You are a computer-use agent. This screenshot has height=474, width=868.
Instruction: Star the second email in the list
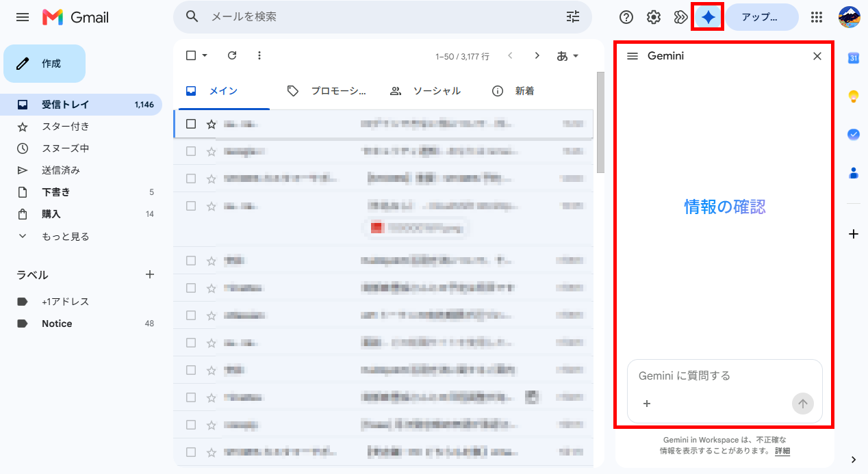212,151
